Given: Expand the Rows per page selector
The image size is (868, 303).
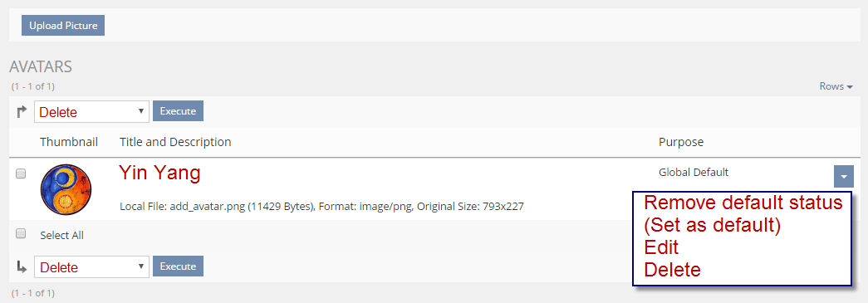Looking at the screenshot, I should pyautogui.click(x=836, y=86).
